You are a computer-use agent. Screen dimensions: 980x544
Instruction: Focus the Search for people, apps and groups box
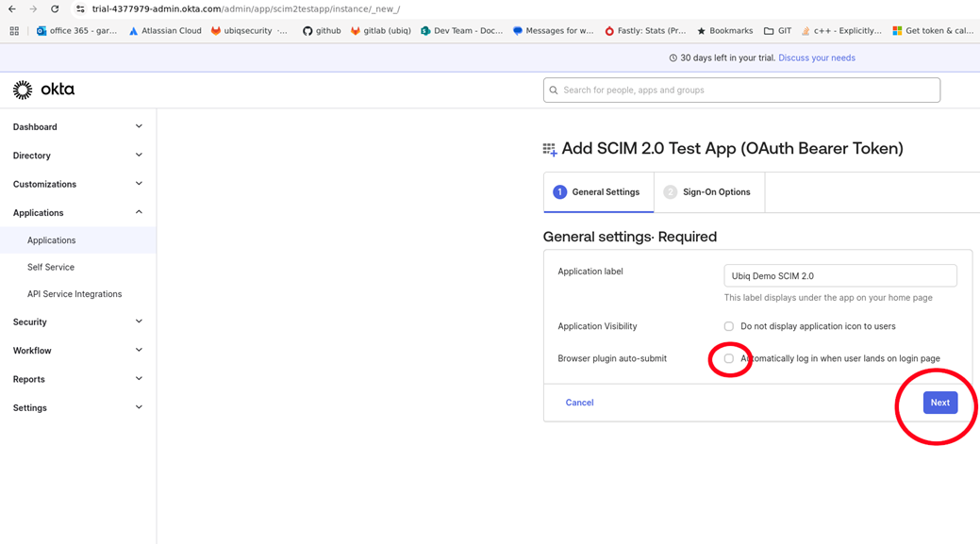tap(741, 90)
